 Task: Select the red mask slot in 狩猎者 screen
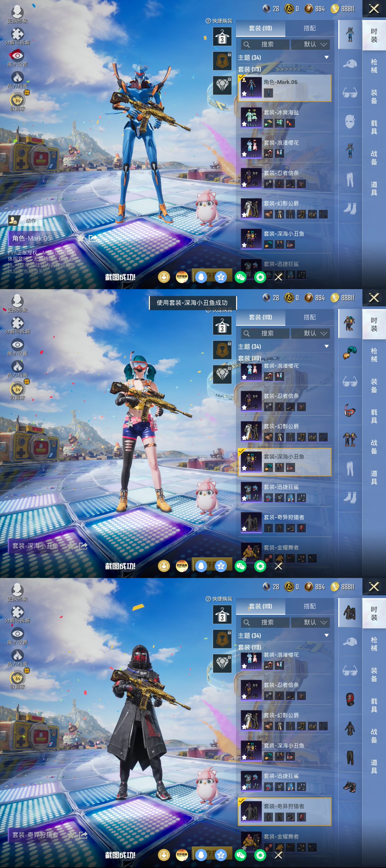(350, 700)
